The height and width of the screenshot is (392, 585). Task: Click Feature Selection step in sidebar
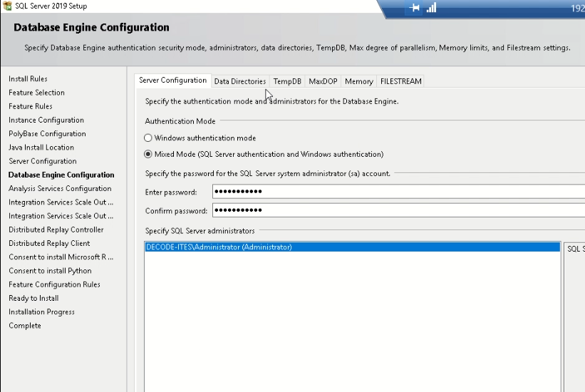[x=36, y=93]
